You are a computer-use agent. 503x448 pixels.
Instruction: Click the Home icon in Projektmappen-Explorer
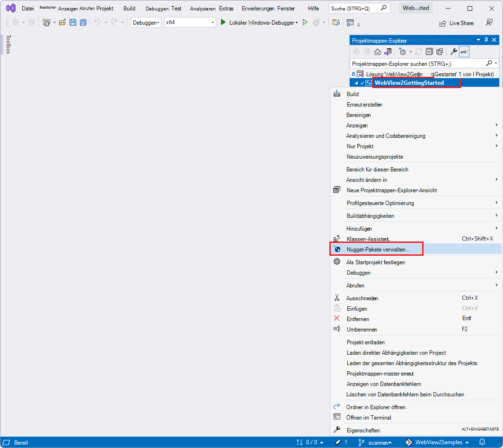point(378,51)
